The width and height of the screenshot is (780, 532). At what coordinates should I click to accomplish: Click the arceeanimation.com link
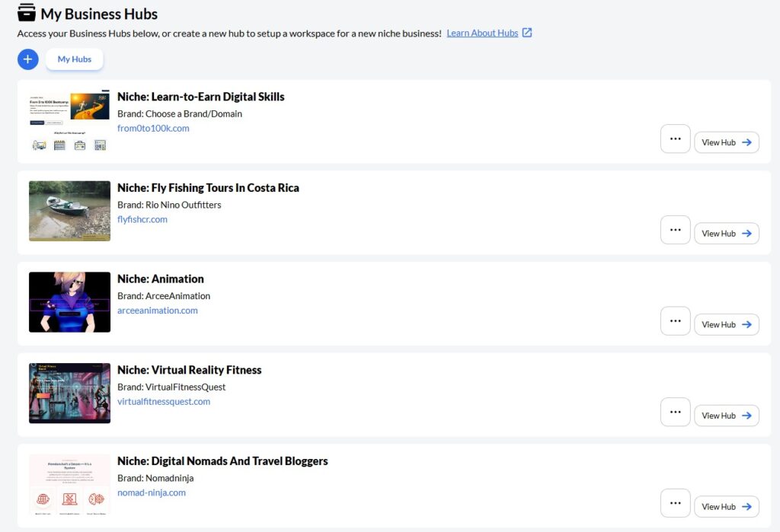coord(158,311)
